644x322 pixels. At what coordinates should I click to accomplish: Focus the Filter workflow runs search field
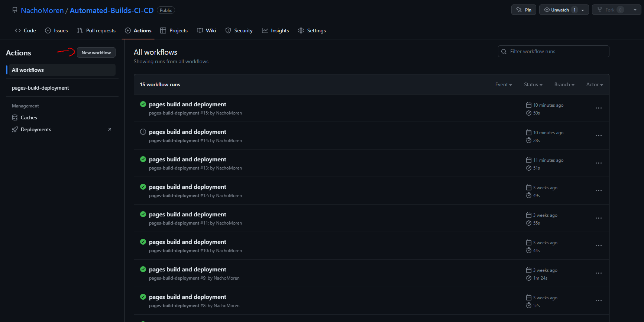click(x=553, y=51)
